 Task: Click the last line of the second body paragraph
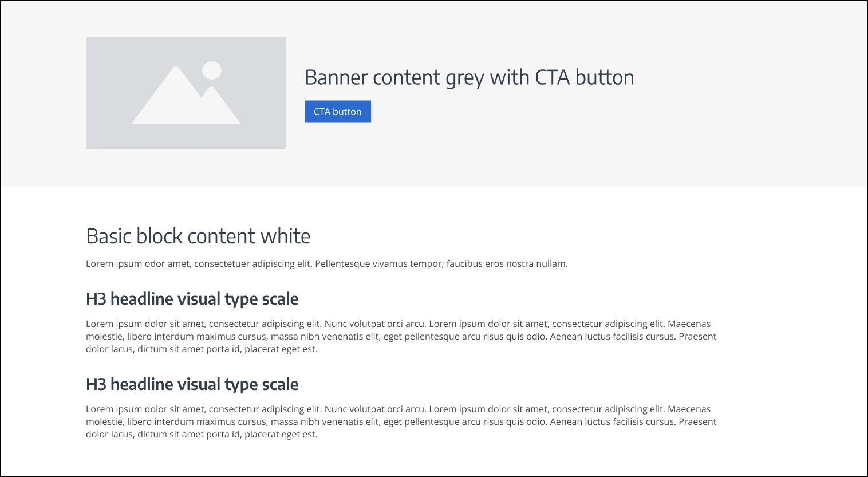tap(202, 435)
